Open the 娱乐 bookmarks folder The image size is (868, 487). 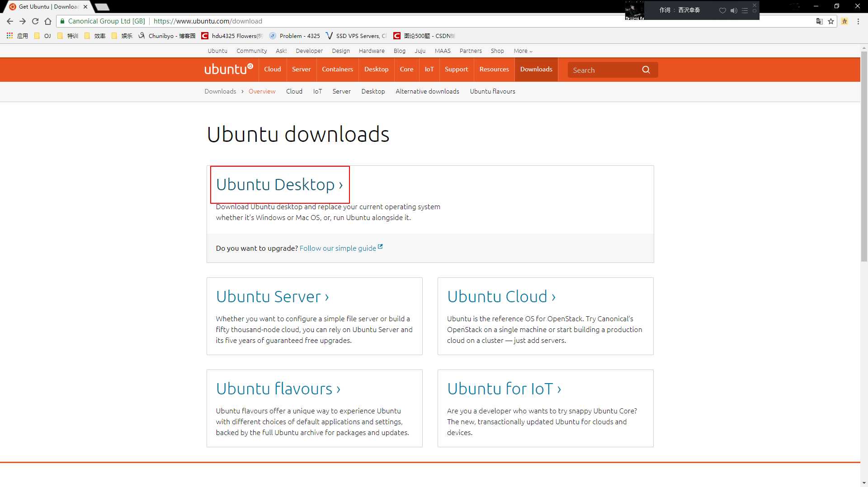coord(122,36)
